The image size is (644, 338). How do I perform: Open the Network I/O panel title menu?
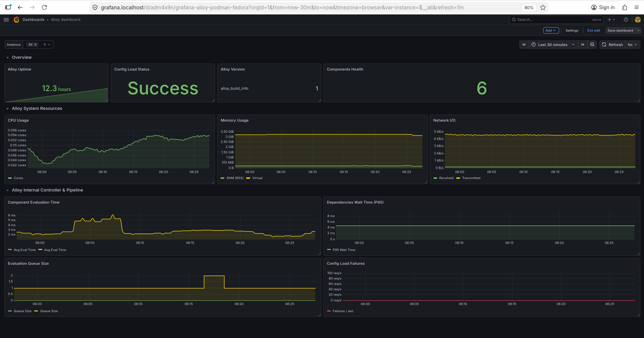point(444,120)
